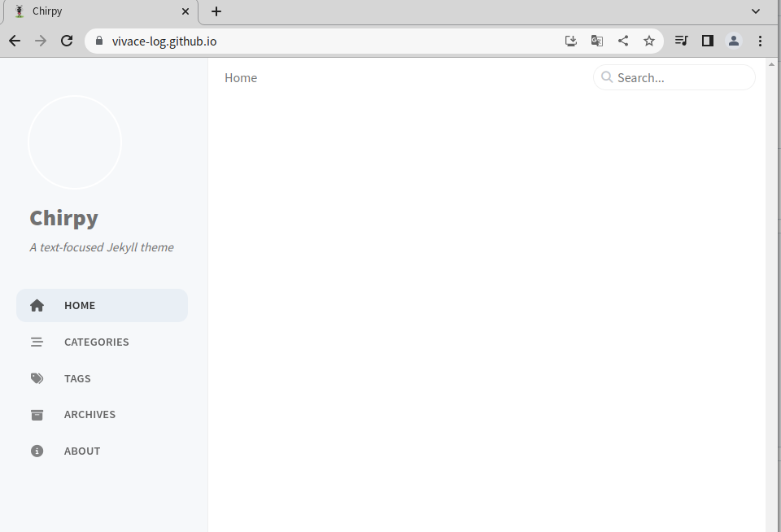
Task: Open the media control queue icon
Action: pos(682,41)
